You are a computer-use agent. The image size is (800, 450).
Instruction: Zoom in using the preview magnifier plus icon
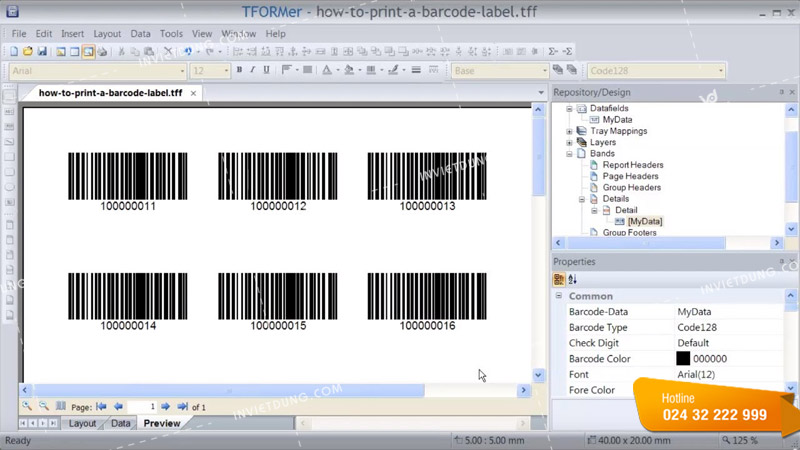27,407
